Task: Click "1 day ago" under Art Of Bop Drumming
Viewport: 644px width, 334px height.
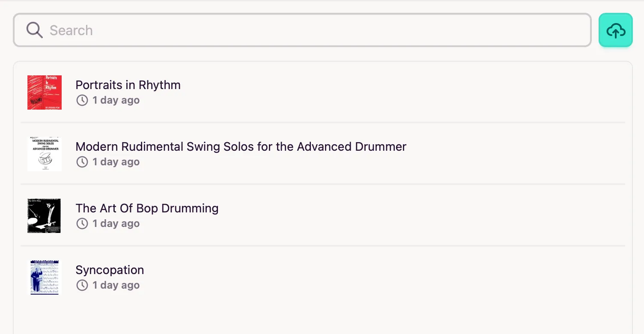Action: (x=116, y=224)
